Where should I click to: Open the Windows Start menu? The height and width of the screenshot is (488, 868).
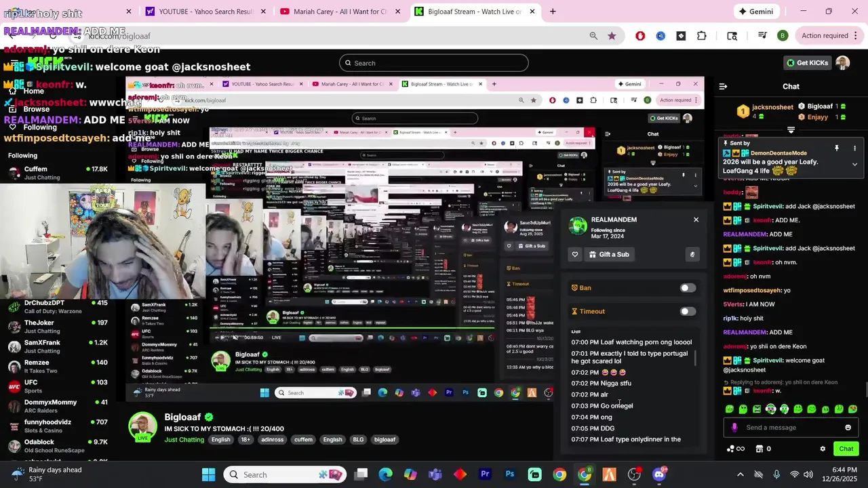coord(208,474)
